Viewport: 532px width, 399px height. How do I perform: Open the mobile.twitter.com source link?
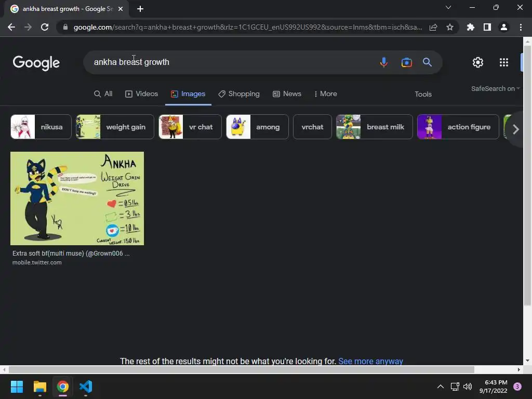coord(37,262)
